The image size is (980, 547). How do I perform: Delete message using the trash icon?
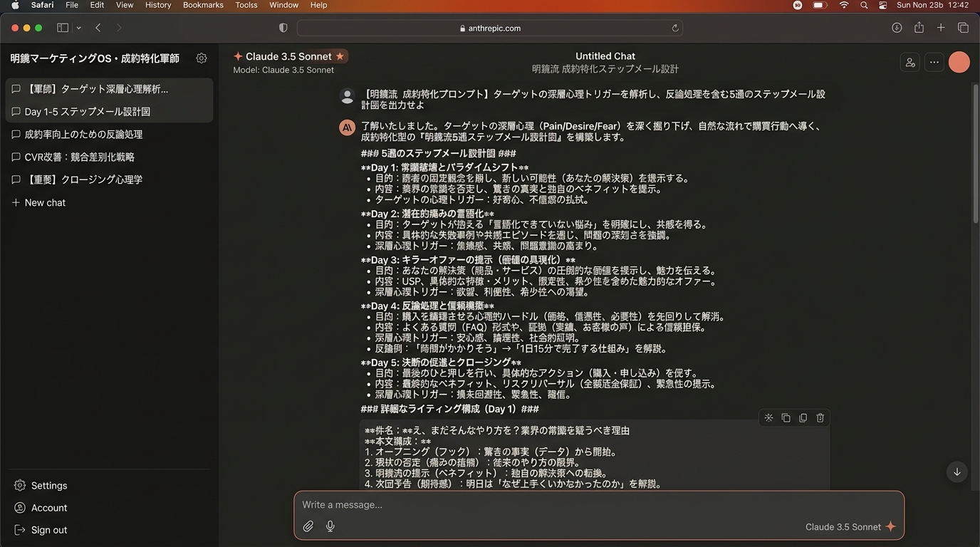[x=820, y=418]
